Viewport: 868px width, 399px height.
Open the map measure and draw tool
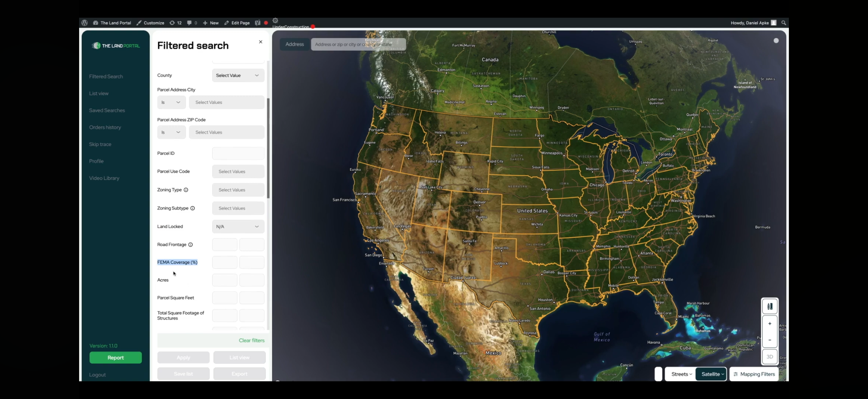tap(770, 306)
